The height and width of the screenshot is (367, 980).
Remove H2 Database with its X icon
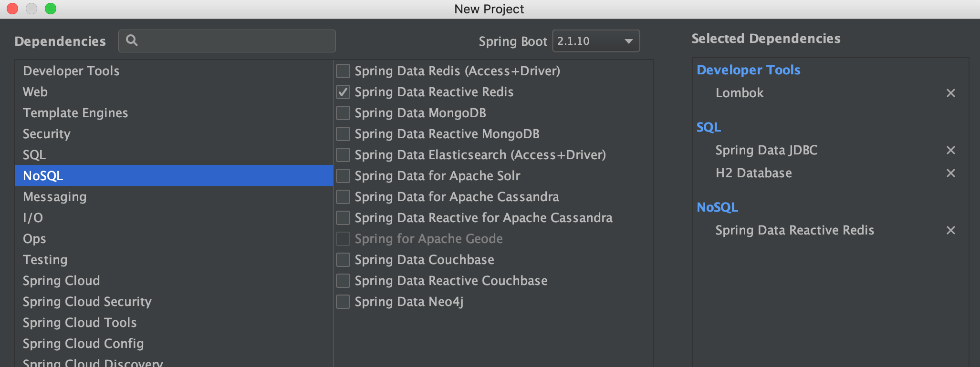950,173
